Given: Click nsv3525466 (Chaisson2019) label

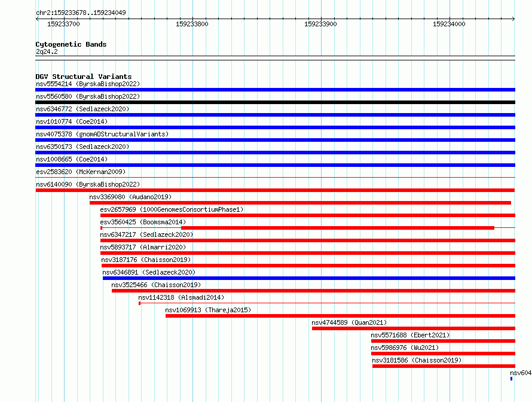Looking at the screenshot, I should pyautogui.click(x=156, y=285).
